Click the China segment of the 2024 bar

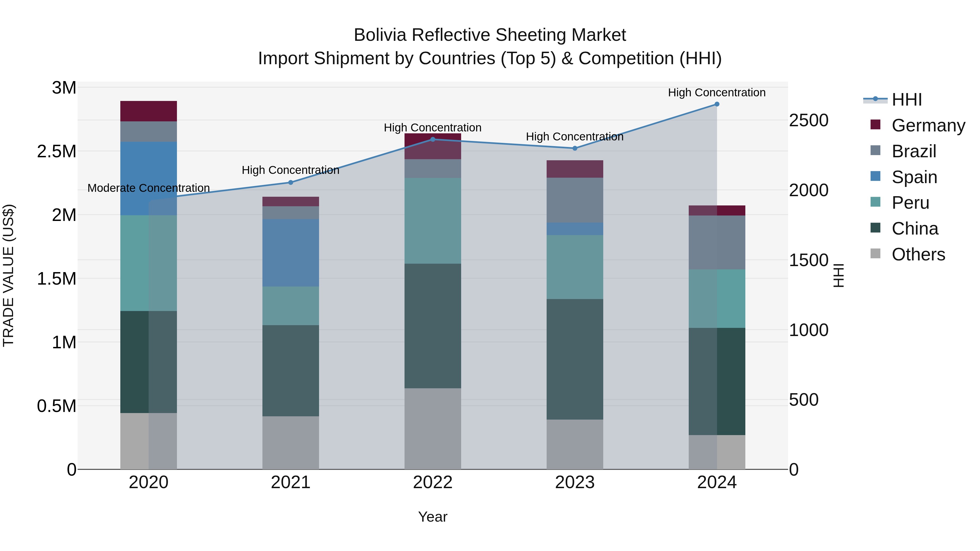click(717, 381)
